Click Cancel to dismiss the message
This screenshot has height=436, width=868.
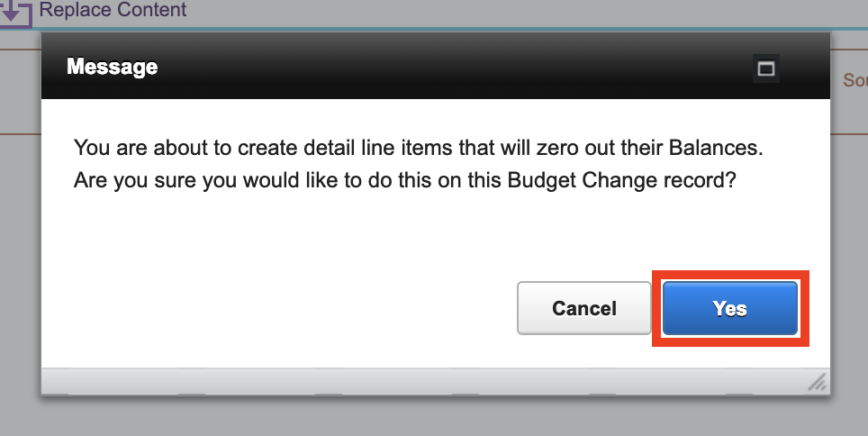(584, 308)
